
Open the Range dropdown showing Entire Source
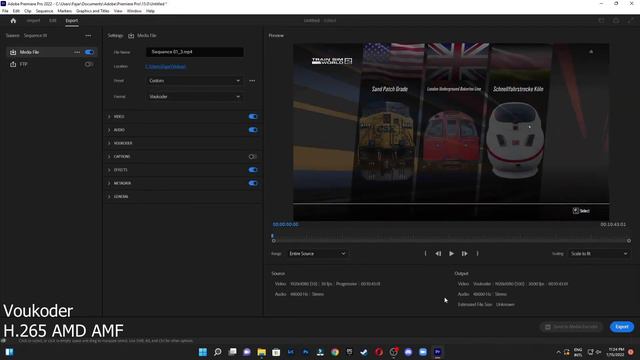pos(318,253)
